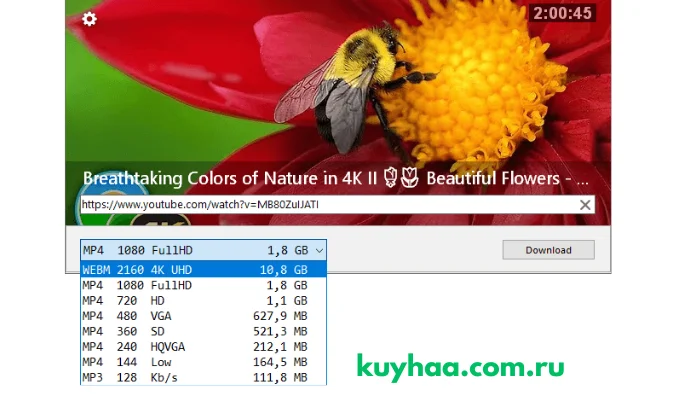
Task: Select WEBM 2160 4K UHD option
Action: pyautogui.click(x=204, y=270)
